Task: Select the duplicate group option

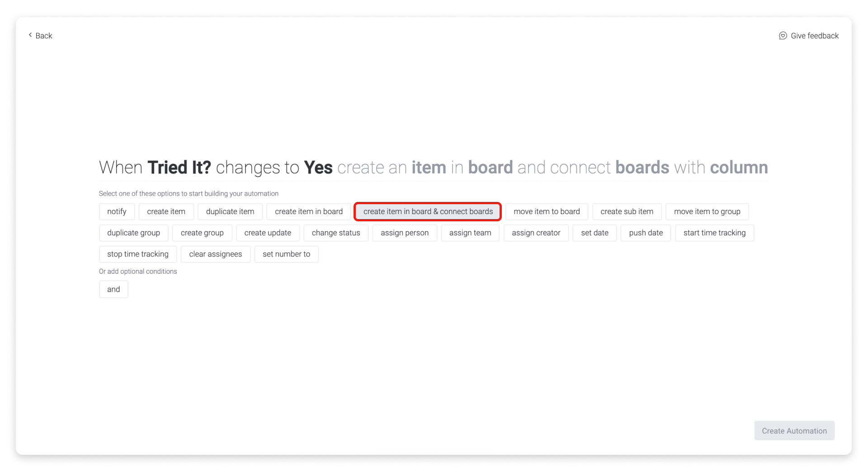Action: coord(133,233)
